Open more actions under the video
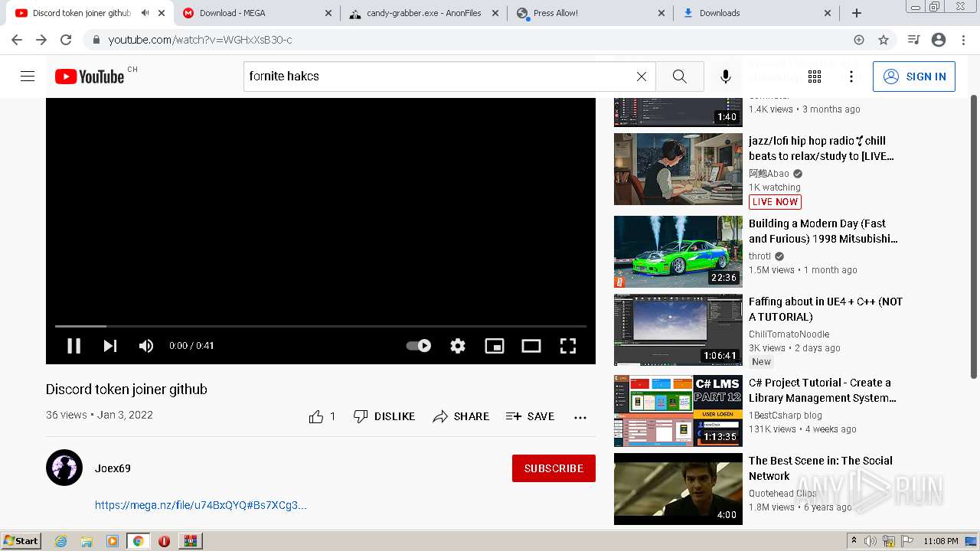The image size is (980, 551). pyautogui.click(x=580, y=417)
